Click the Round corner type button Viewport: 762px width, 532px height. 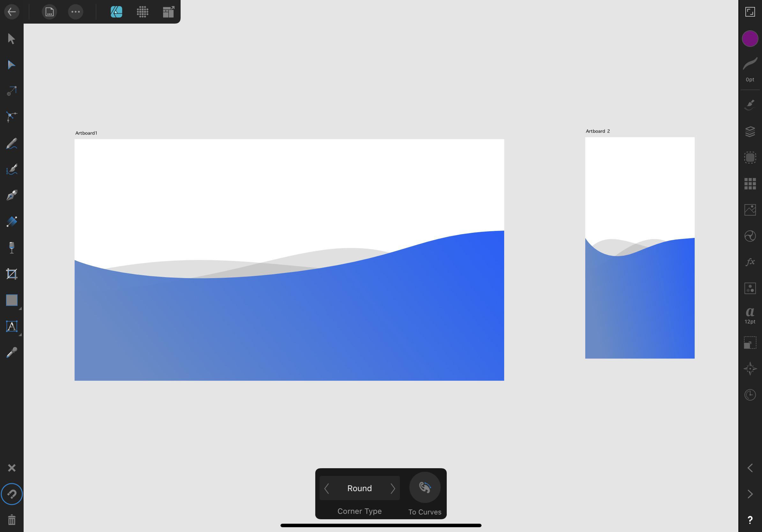pyautogui.click(x=360, y=488)
